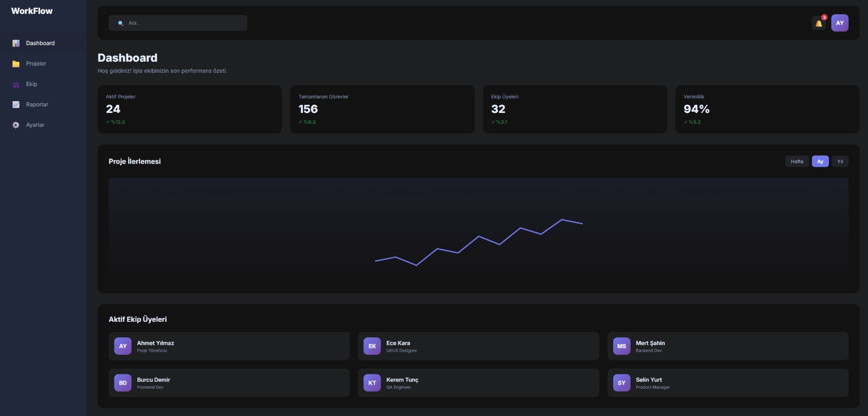
Task: Switch chart view to Hafta
Action: pos(797,161)
